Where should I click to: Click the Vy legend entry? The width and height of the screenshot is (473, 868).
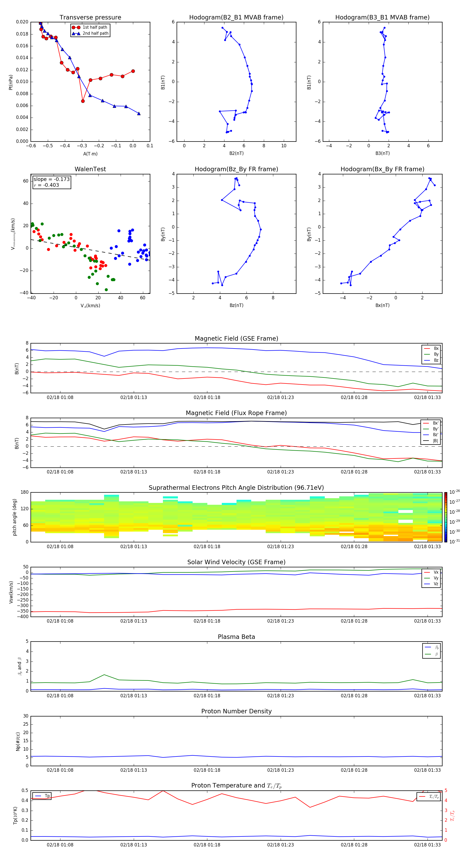431,578
